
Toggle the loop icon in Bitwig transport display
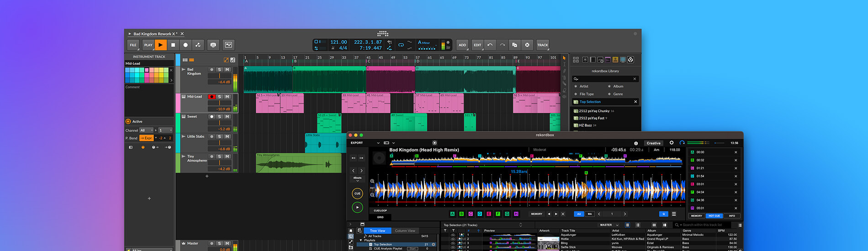pos(401,45)
